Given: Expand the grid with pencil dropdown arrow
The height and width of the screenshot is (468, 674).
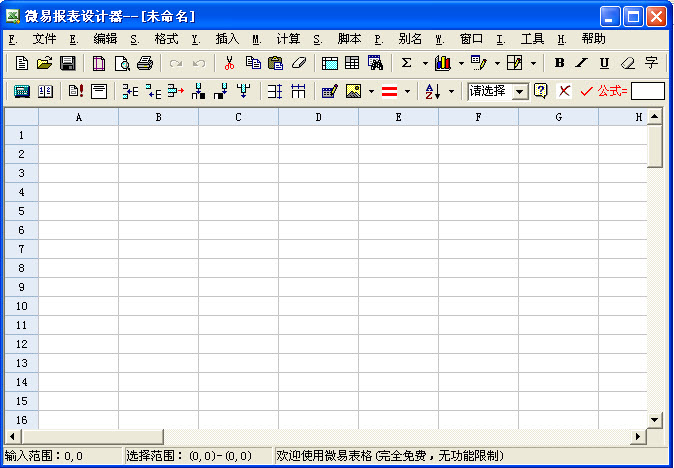Looking at the screenshot, I should [533, 64].
